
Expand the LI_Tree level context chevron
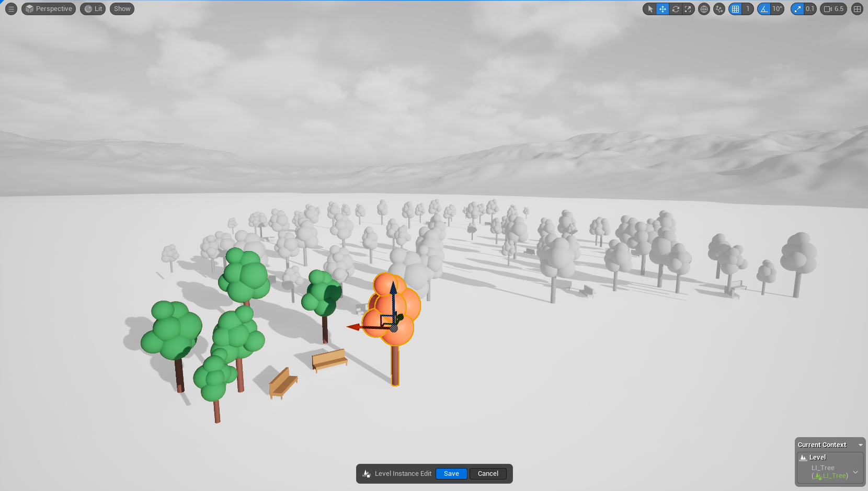point(855,472)
